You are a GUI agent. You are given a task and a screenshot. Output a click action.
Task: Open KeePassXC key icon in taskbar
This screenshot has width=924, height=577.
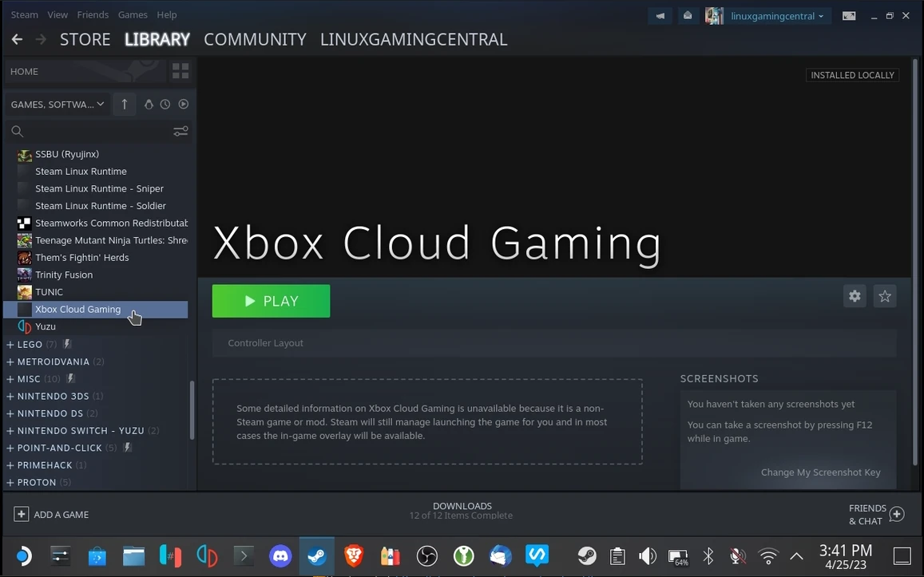(463, 555)
